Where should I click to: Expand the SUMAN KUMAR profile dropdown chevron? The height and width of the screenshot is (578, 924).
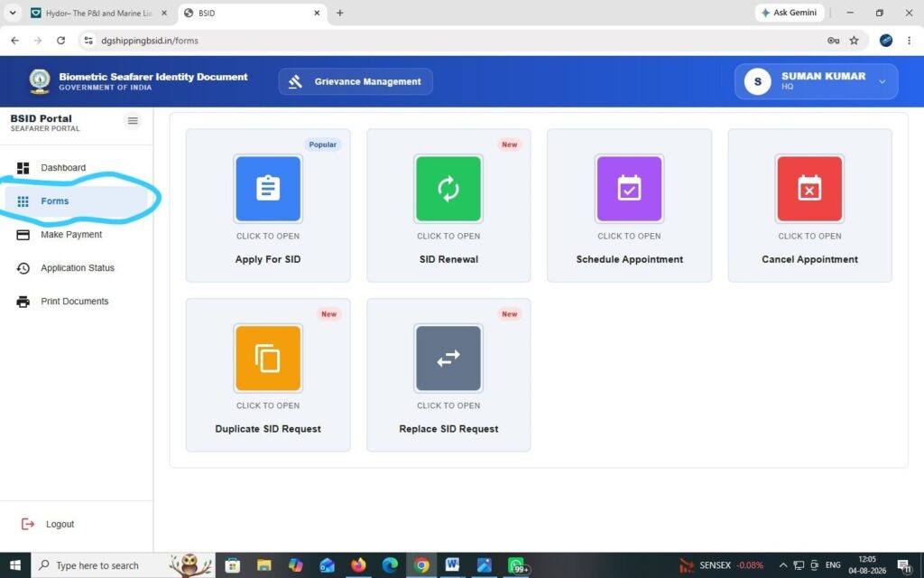point(882,81)
